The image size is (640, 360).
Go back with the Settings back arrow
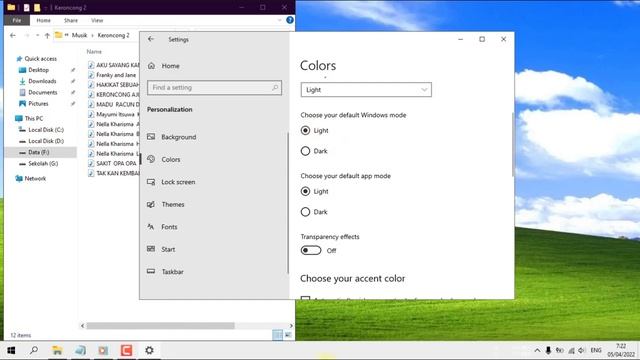[151, 39]
